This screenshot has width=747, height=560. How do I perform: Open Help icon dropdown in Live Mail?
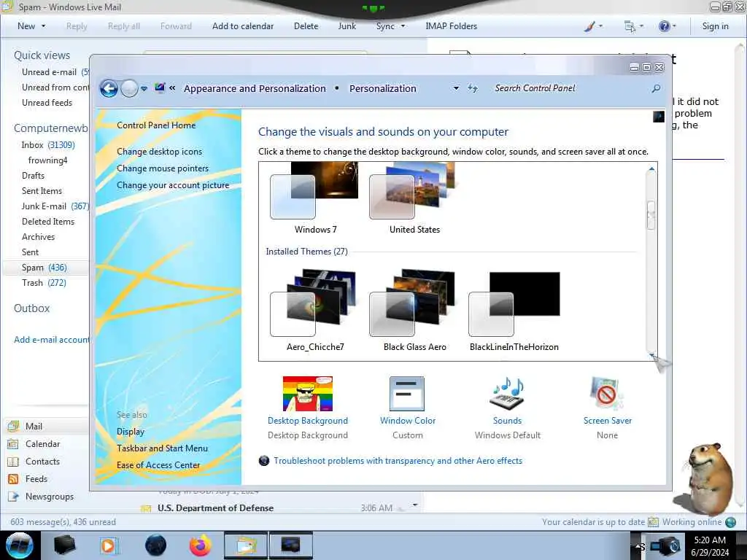pos(667,26)
